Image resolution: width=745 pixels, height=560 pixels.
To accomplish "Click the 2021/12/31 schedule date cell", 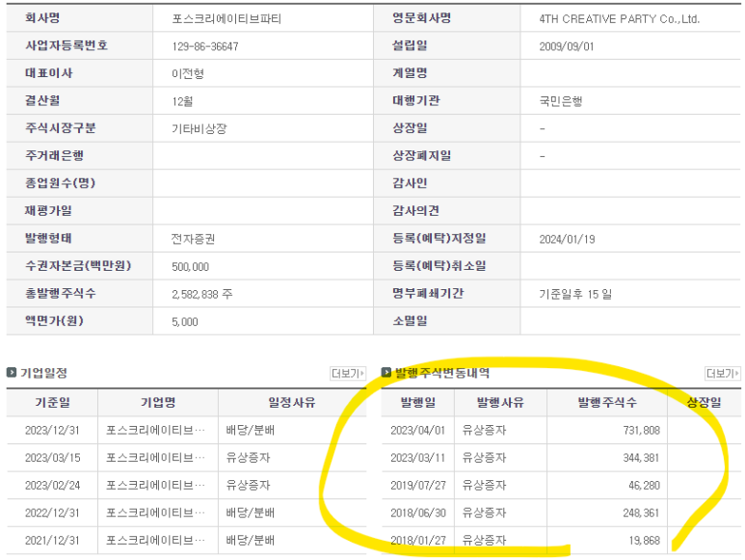I will [x=52, y=541].
